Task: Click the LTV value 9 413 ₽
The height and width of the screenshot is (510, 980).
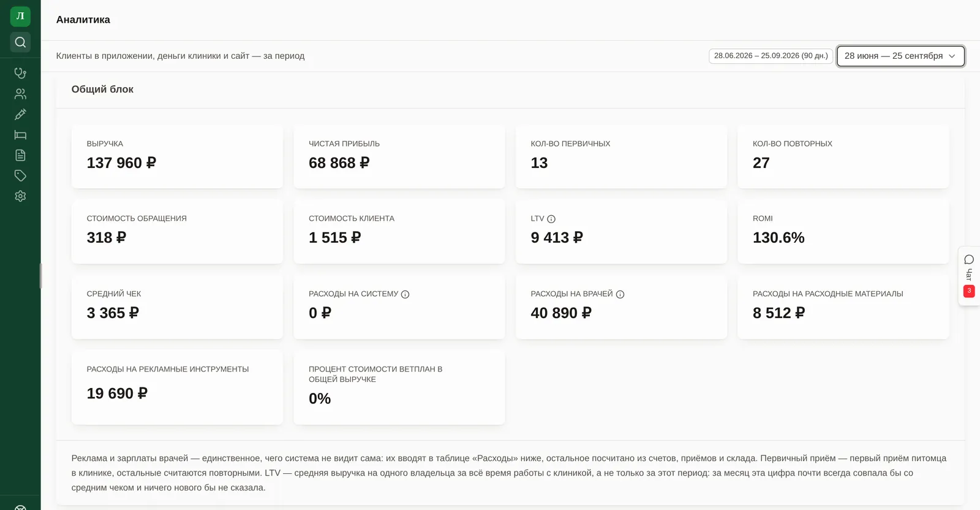Action: coord(557,238)
